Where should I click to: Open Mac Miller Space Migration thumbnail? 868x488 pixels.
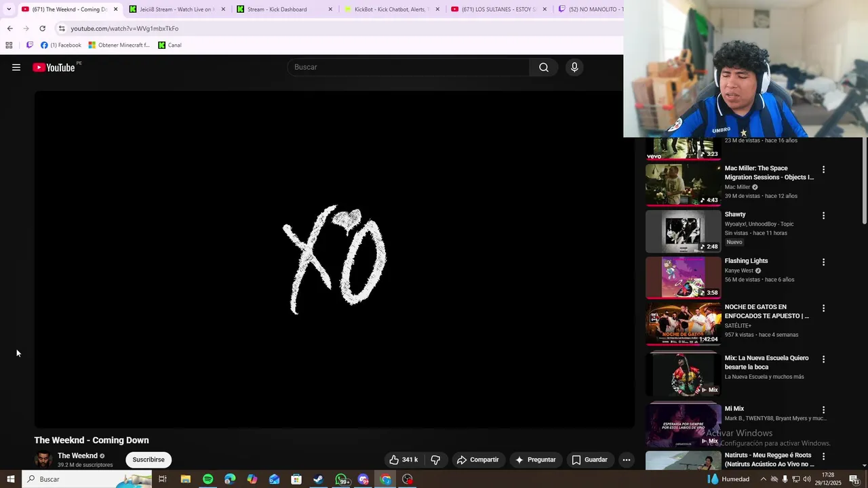tap(683, 184)
